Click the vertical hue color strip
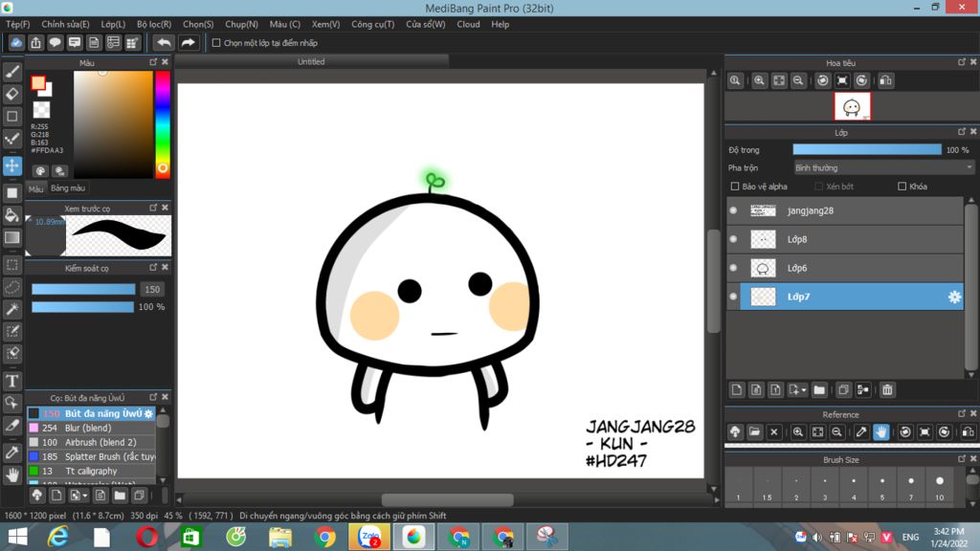980x551 pixels. tap(163, 124)
